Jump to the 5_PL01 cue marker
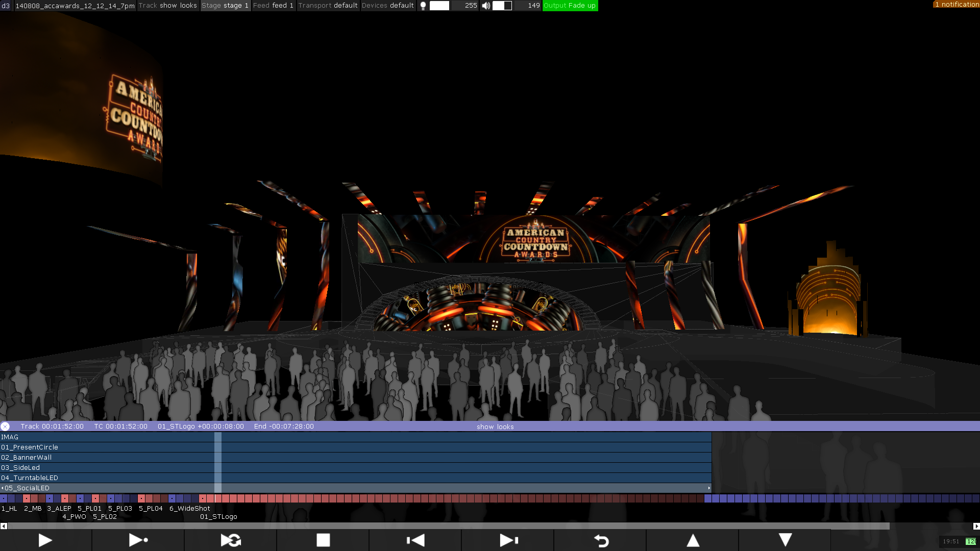Image resolution: width=980 pixels, height=551 pixels. coord(89,509)
